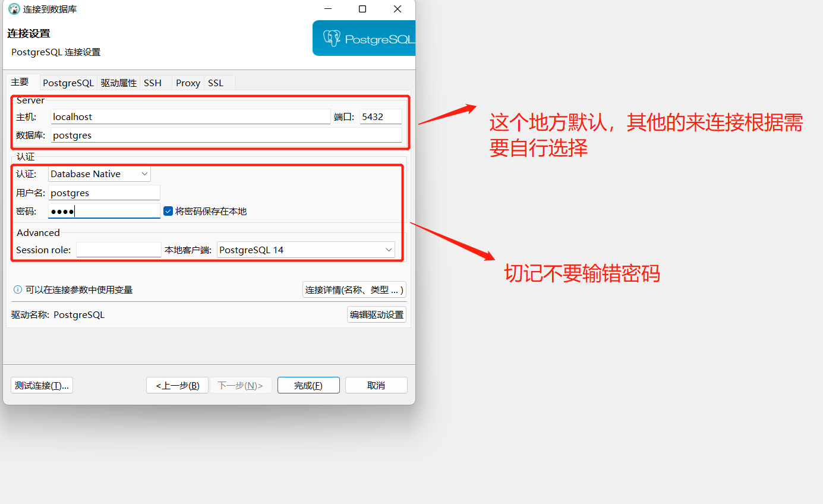Viewport: 823px width, 504px height.
Task: Click the 连接设置 heading
Action: [29, 33]
